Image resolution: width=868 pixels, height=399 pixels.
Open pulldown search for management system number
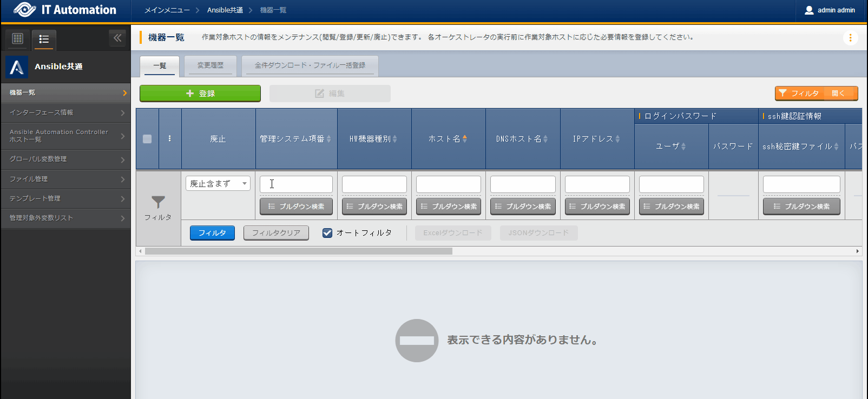click(x=296, y=207)
